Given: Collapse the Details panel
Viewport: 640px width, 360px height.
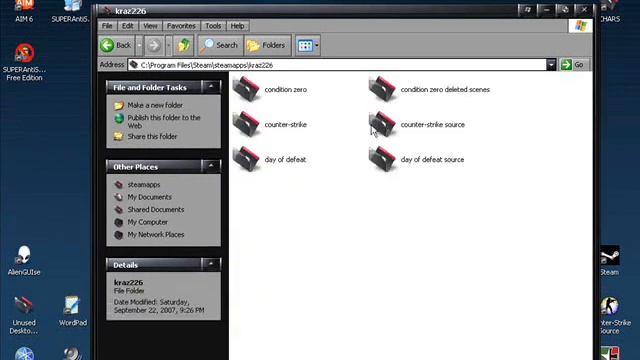Looking at the screenshot, I should click(x=211, y=264).
